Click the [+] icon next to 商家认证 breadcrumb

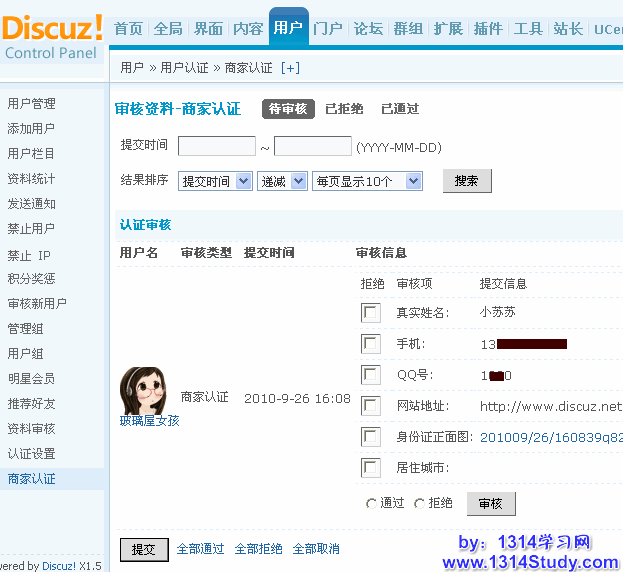[290, 68]
